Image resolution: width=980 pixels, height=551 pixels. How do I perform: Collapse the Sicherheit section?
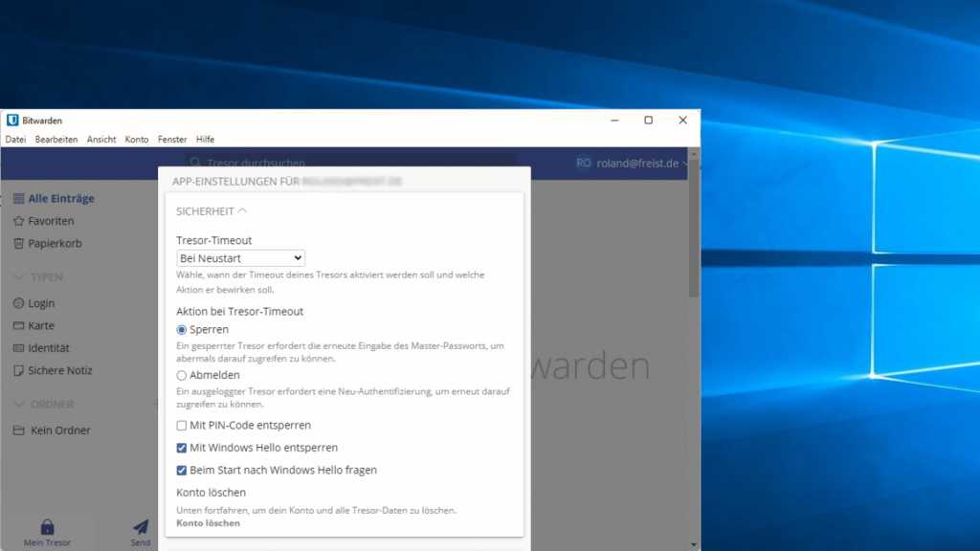[x=212, y=211]
